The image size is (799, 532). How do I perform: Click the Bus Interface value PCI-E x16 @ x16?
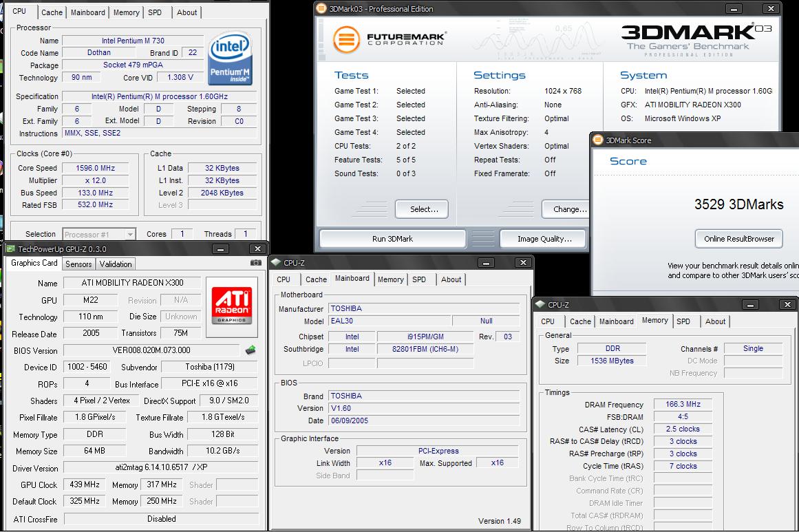click(x=210, y=383)
